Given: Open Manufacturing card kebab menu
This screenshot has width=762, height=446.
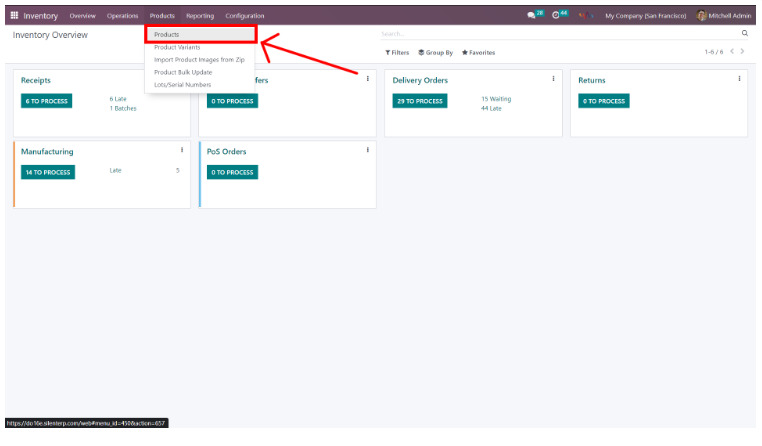Looking at the screenshot, I should pos(181,150).
